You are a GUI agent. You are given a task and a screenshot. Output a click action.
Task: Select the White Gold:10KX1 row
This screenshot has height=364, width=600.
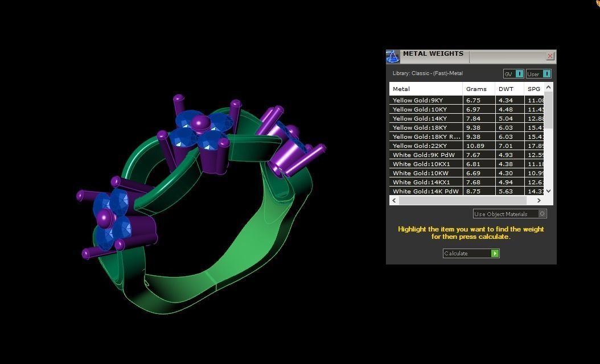coord(467,164)
